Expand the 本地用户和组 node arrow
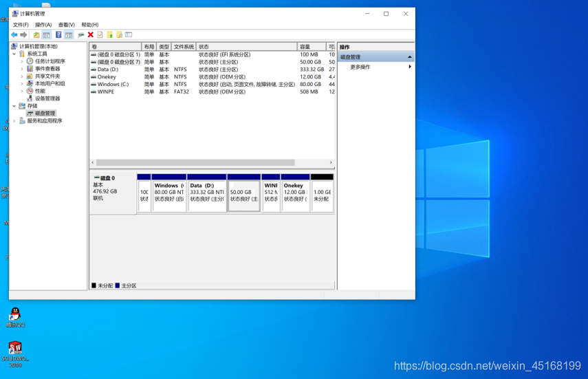 pos(22,83)
